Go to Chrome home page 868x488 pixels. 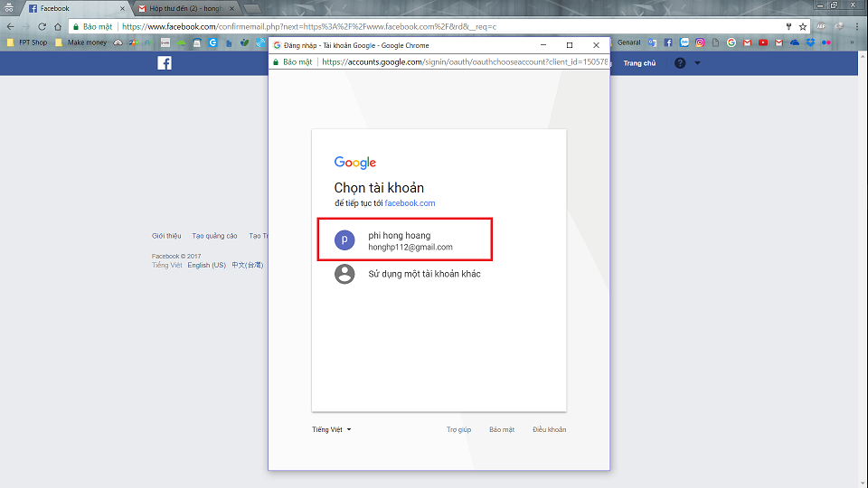pyautogui.click(x=58, y=26)
